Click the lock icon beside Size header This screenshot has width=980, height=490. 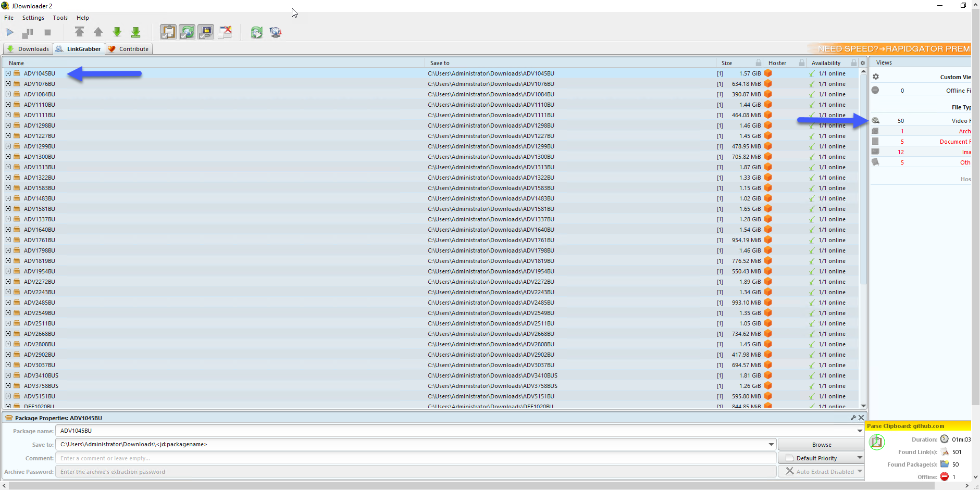click(x=759, y=63)
